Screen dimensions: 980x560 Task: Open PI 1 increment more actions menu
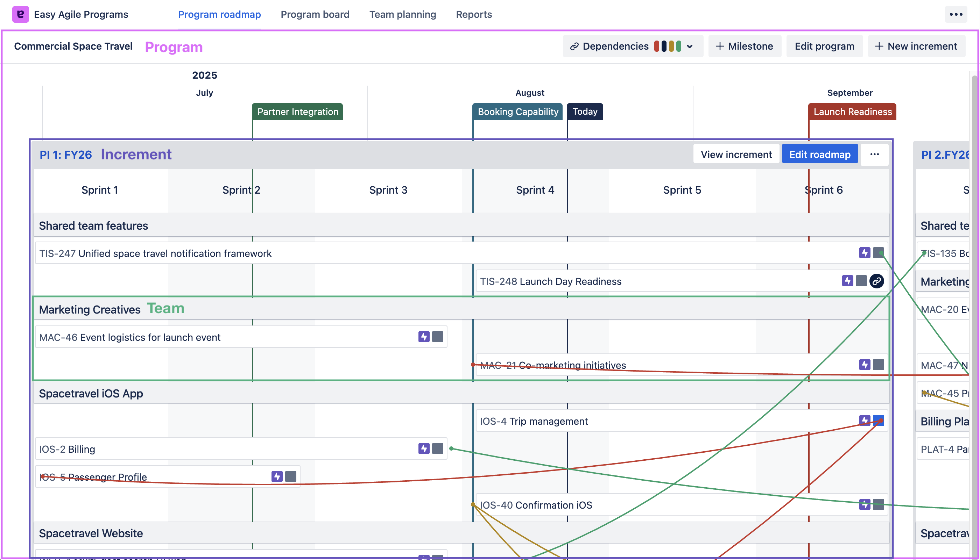tap(874, 154)
